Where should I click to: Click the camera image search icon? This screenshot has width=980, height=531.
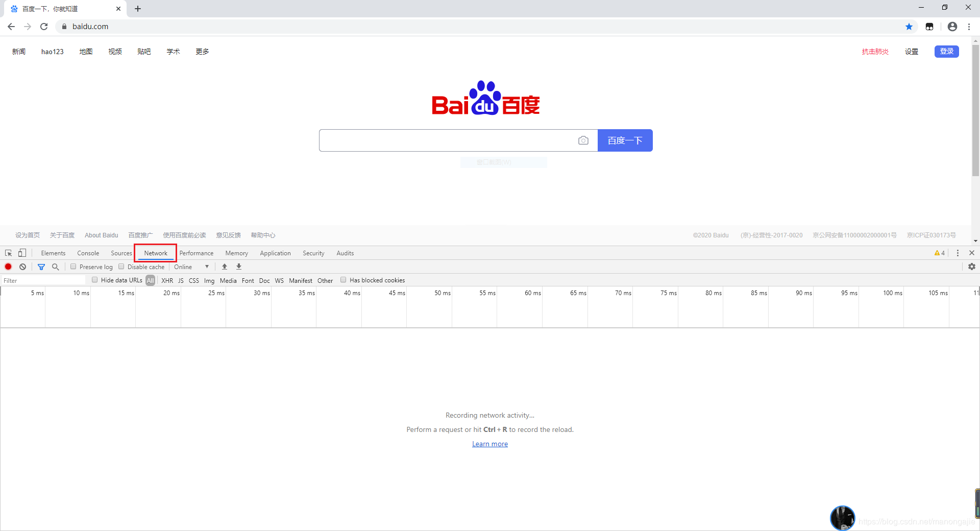583,140
